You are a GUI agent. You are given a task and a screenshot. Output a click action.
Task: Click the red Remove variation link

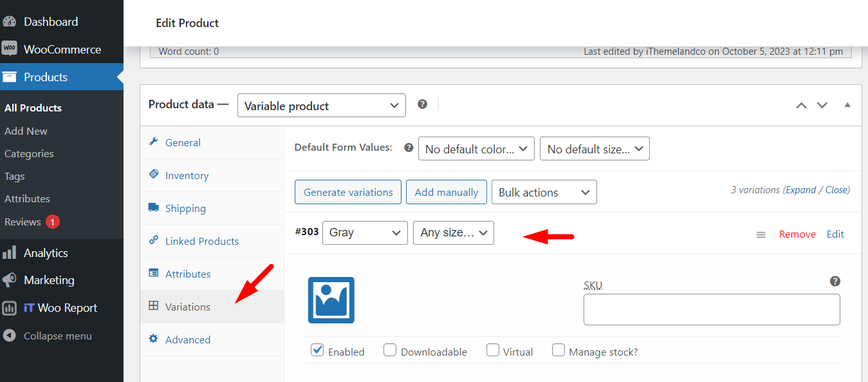(797, 234)
